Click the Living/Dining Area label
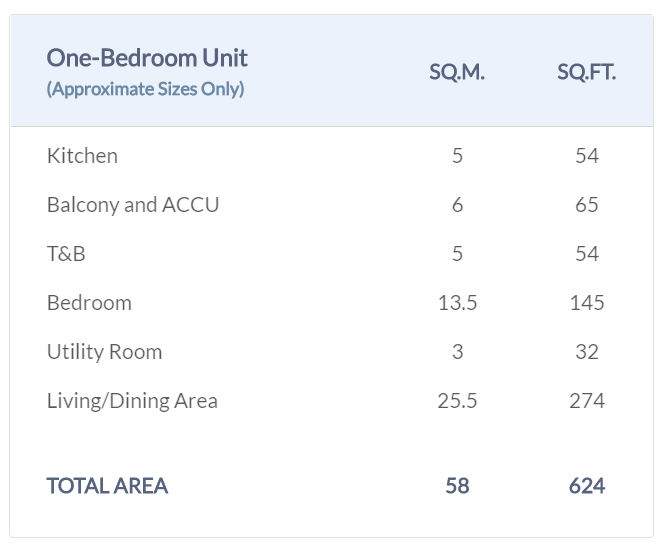The width and height of the screenshot is (667, 548). pos(132,401)
